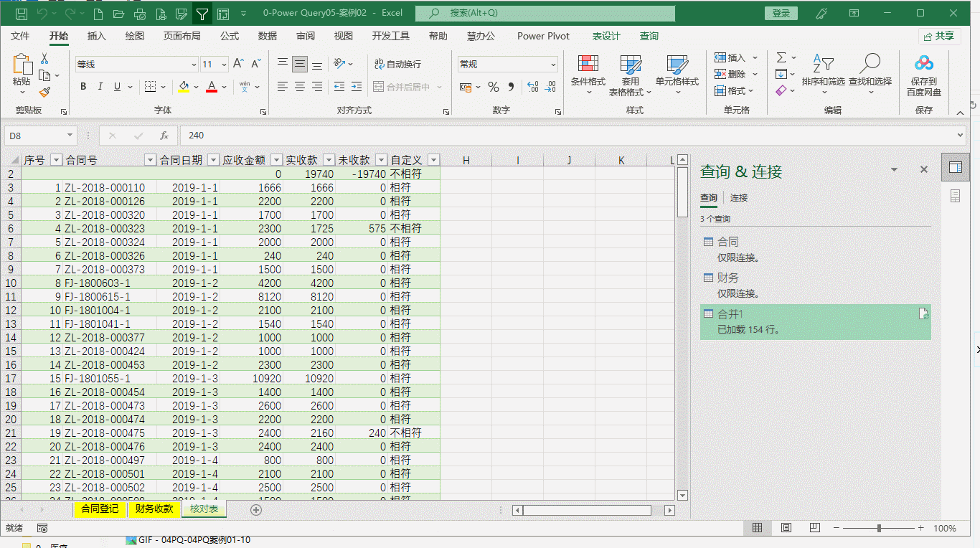Switch to the 连接 tab in queries pane
This screenshot has width=980, height=548.
739,197
